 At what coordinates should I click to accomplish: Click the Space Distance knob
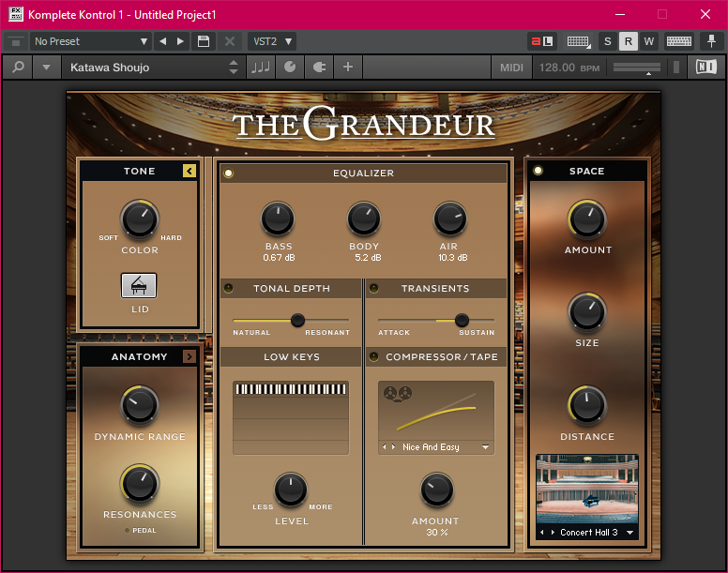[x=587, y=405]
